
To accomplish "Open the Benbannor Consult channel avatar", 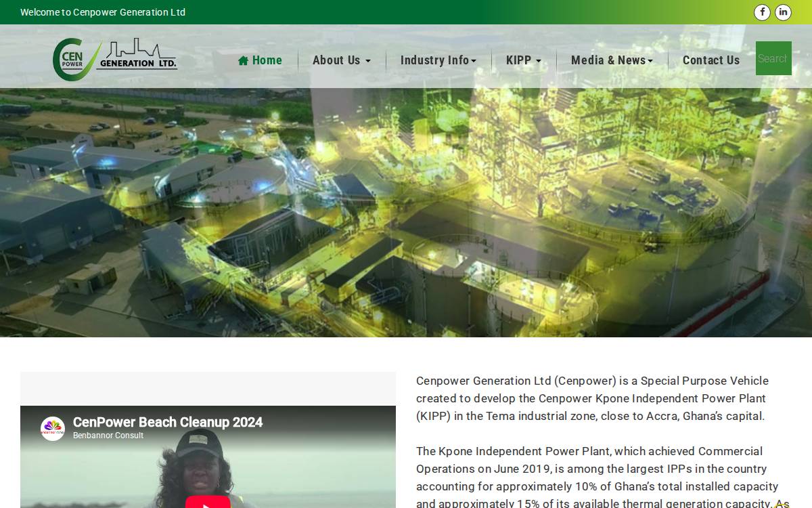I will pyautogui.click(x=53, y=429).
